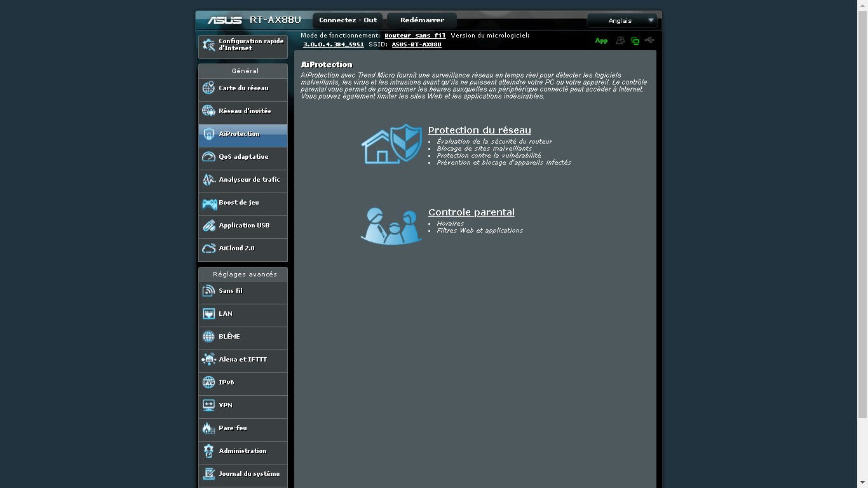The height and width of the screenshot is (488, 868).
Task: Go to the Analyseur de trafic page
Action: (x=243, y=180)
